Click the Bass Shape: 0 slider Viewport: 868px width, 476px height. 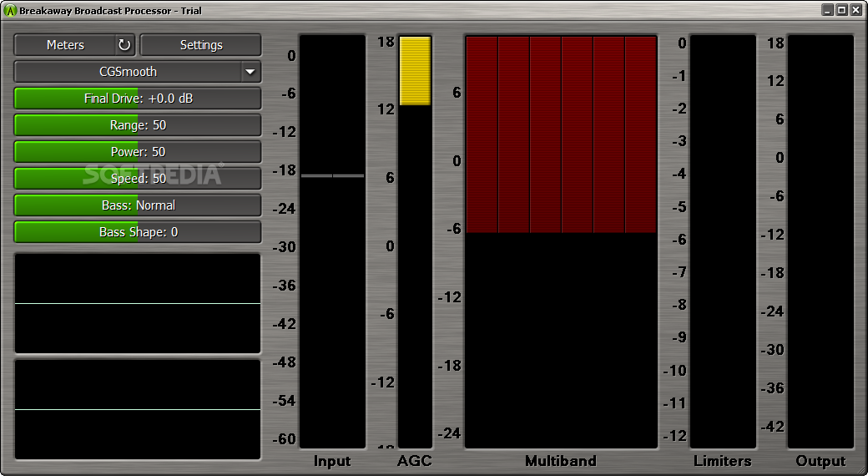137,231
